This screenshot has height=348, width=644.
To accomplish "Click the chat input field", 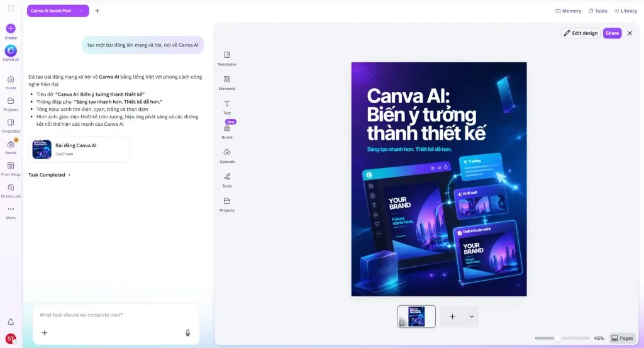I will click(x=116, y=315).
